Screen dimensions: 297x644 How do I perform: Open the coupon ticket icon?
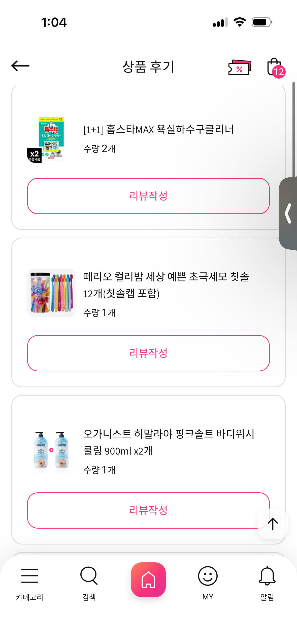239,68
